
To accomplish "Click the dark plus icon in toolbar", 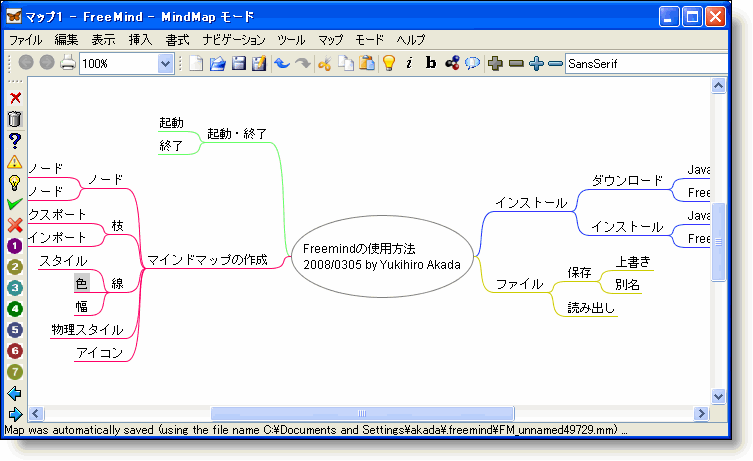I will [x=495, y=63].
